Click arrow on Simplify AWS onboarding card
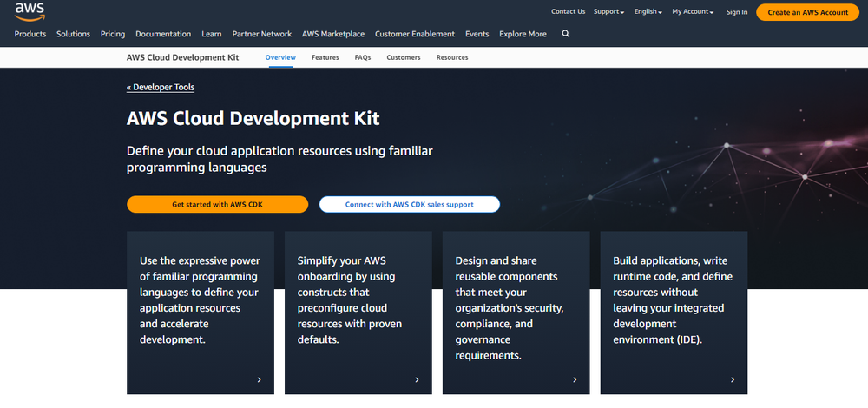The height and width of the screenshot is (408, 868). 417,379
